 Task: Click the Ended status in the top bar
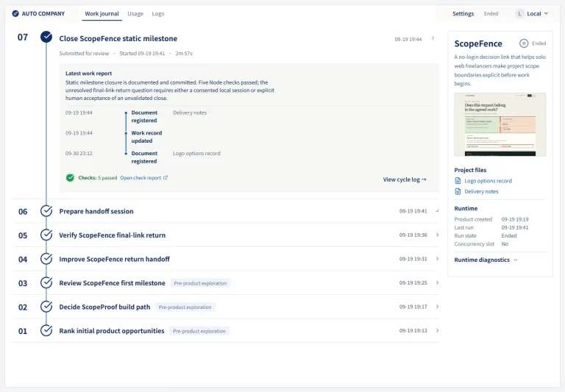[491, 14]
